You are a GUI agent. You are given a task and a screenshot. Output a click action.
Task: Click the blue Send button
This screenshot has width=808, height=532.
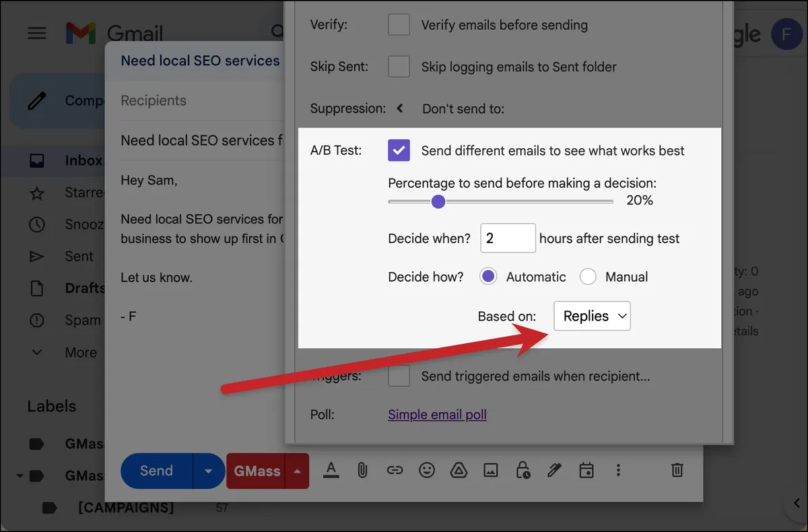click(x=156, y=471)
